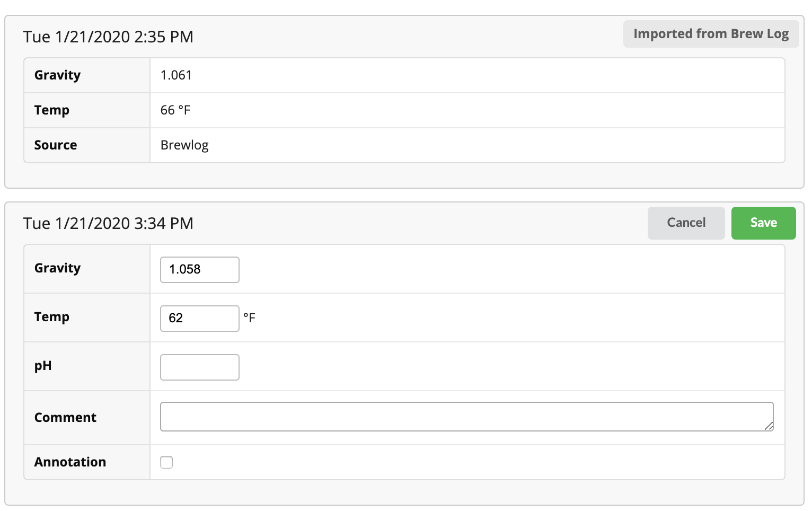Viewport: 812px width, 511px height.
Task: Click the Annotation row label
Action: click(x=70, y=462)
